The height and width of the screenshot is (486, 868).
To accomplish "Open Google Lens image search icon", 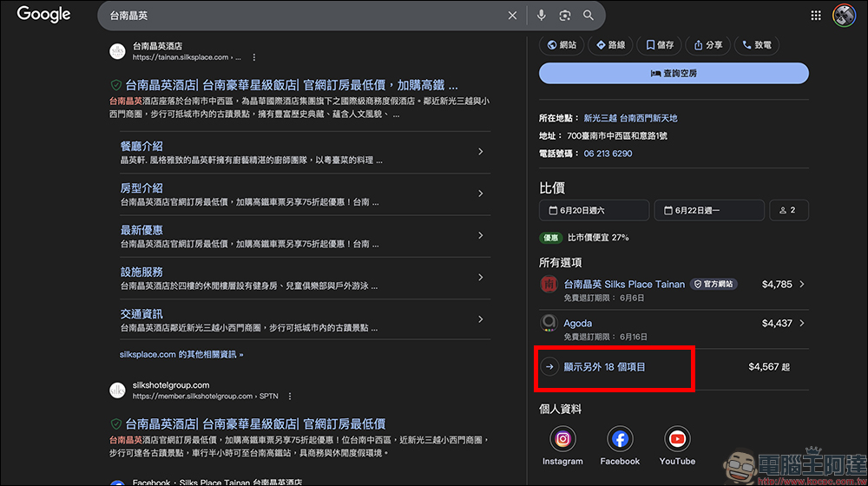I will point(565,16).
